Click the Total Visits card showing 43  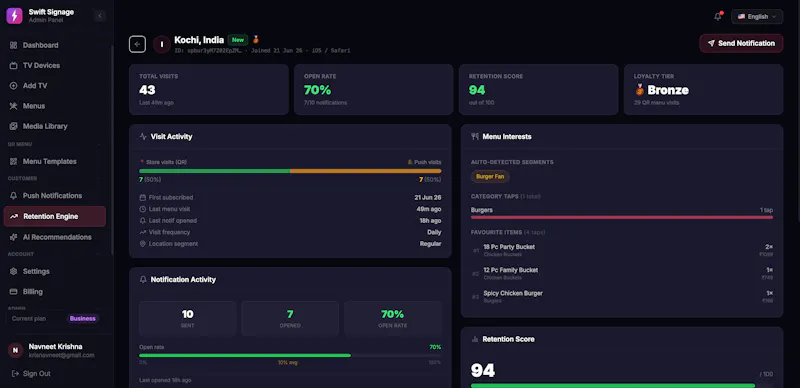click(209, 89)
